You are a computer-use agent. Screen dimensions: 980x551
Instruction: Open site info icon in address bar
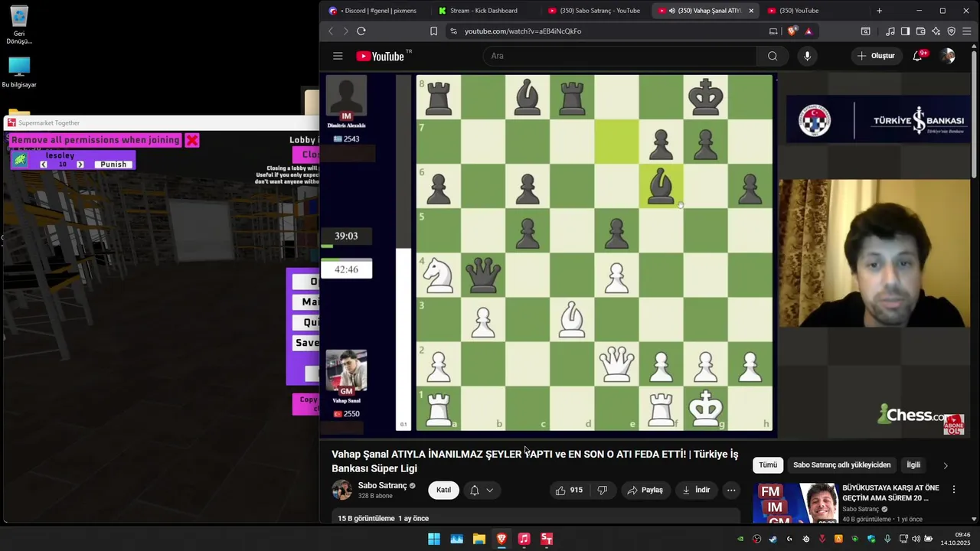coord(453,31)
